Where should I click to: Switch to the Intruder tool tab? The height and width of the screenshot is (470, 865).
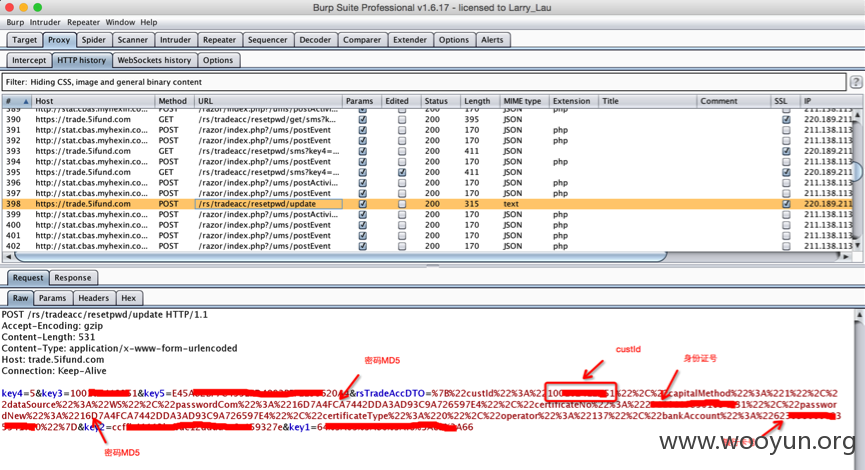point(175,40)
